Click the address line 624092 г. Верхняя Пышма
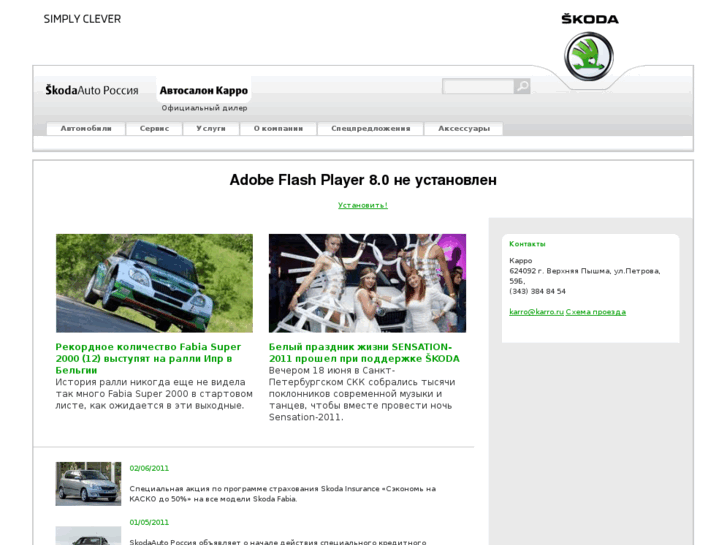Screen dimensions: 727x545 (x=585, y=276)
